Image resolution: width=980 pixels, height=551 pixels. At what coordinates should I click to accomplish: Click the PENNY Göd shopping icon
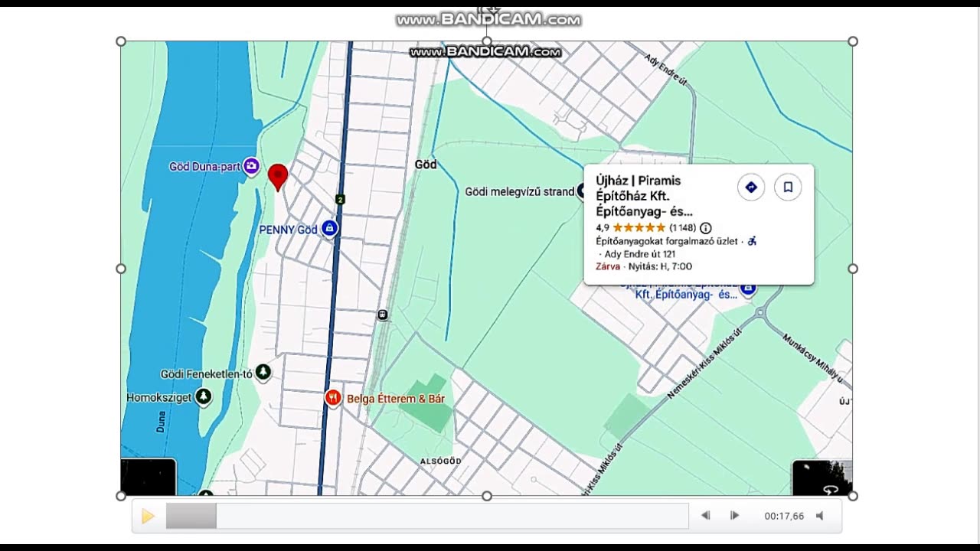329,228
